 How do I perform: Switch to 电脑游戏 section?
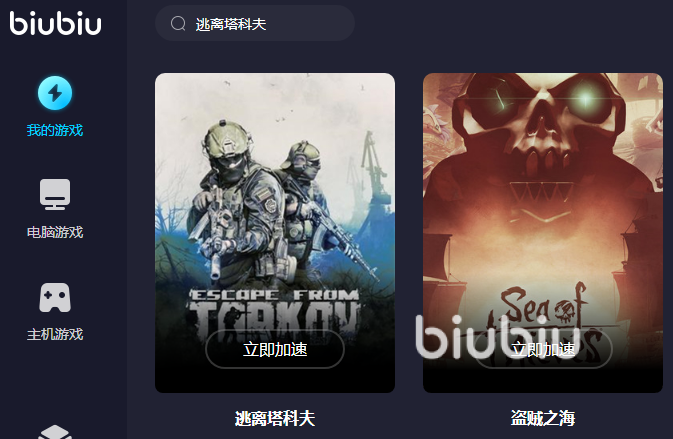pos(55,232)
